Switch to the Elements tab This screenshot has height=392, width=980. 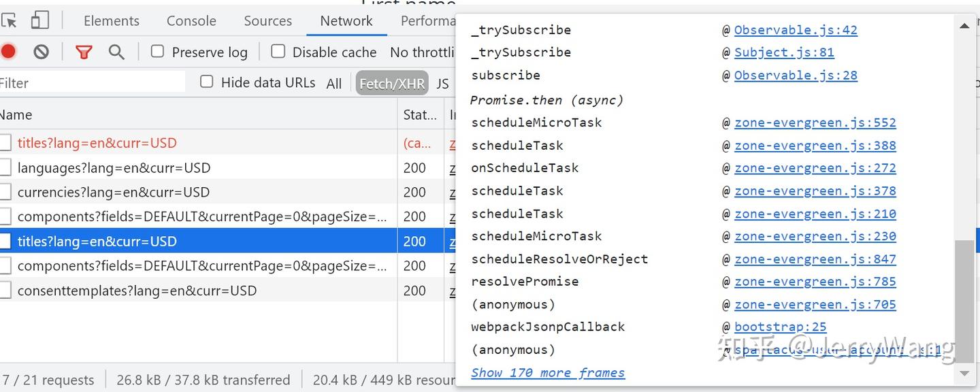tap(112, 21)
